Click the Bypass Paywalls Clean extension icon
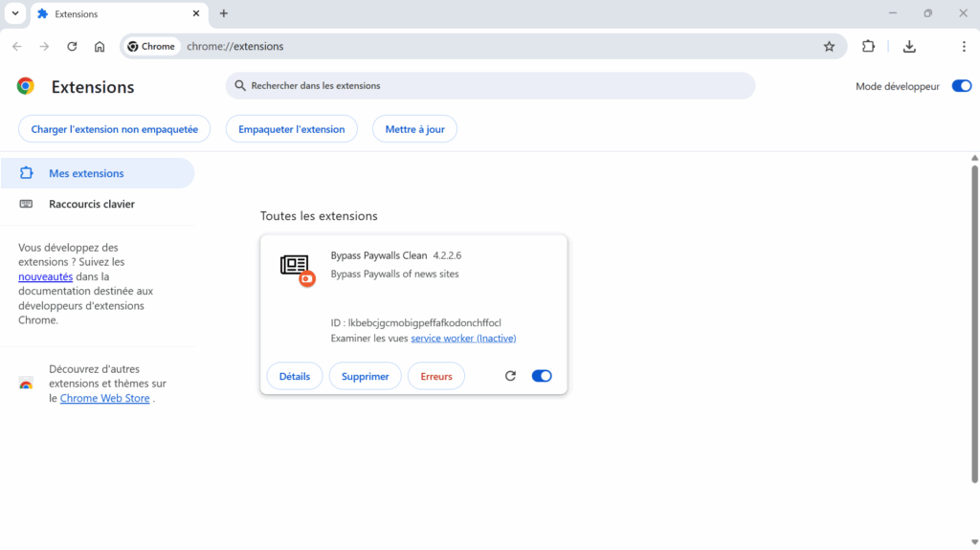980x550 pixels. pos(297,269)
